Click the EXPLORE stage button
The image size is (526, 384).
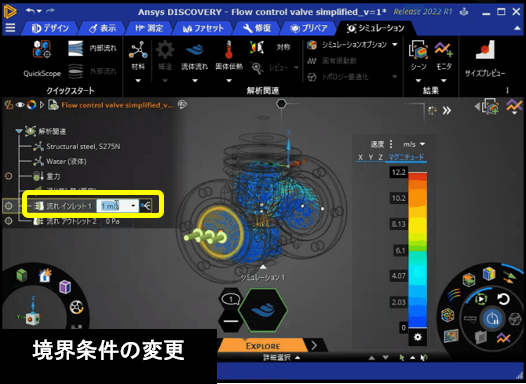pyautogui.click(x=263, y=346)
